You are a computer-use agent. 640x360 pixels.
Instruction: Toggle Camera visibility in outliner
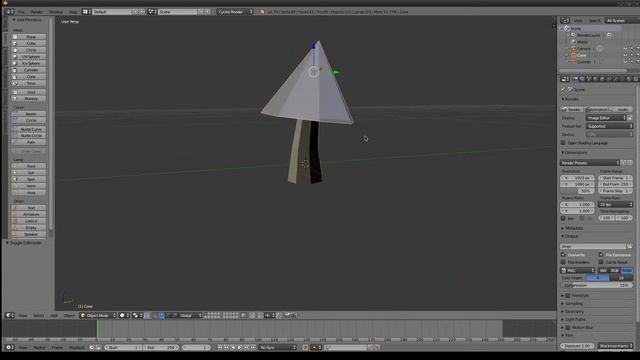tap(625, 49)
